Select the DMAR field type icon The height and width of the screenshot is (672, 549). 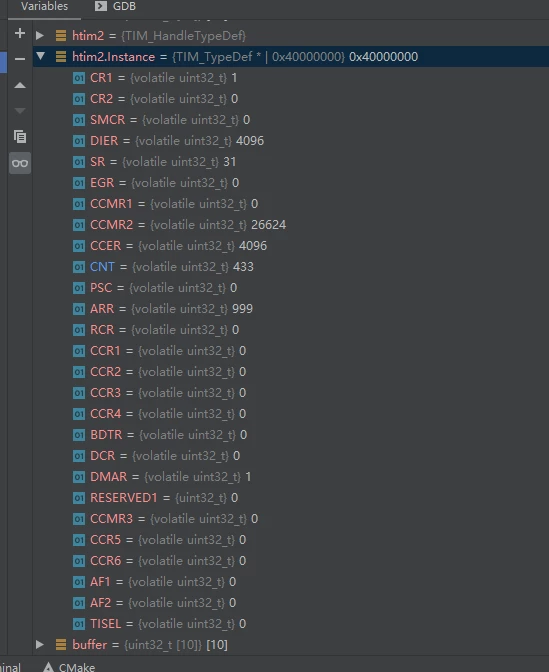coord(79,477)
